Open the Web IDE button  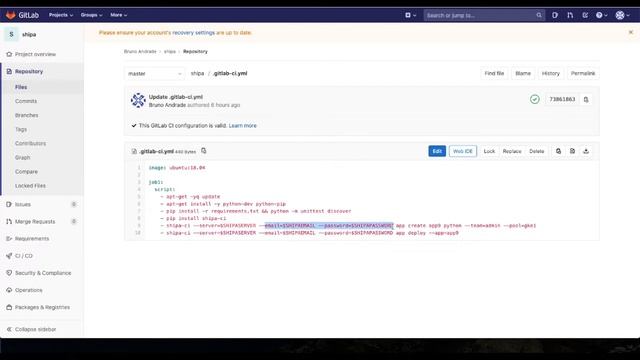click(x=462, y=151)
